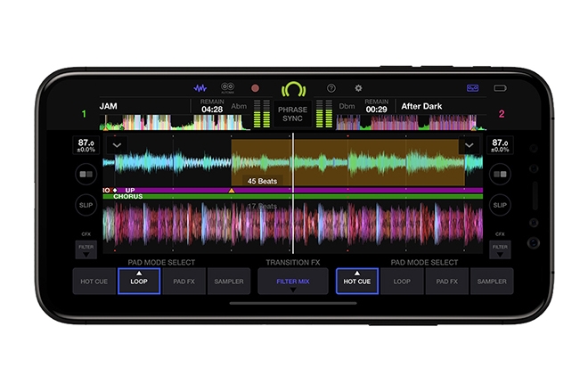The width and height of the screenshot is (588, 392).
Task: Open the deck 1 CFX FILTER dropdown
Action: [86, 250]
